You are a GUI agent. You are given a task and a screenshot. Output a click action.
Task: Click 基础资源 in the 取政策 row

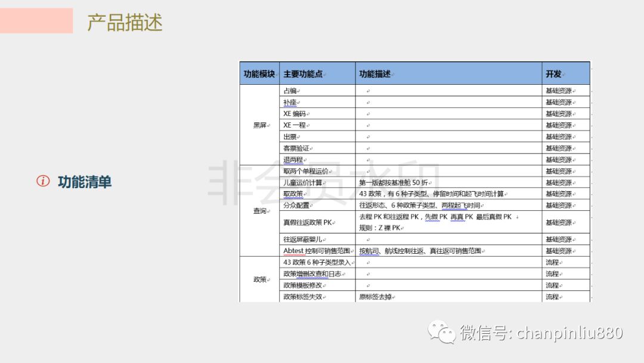(559, 193)
